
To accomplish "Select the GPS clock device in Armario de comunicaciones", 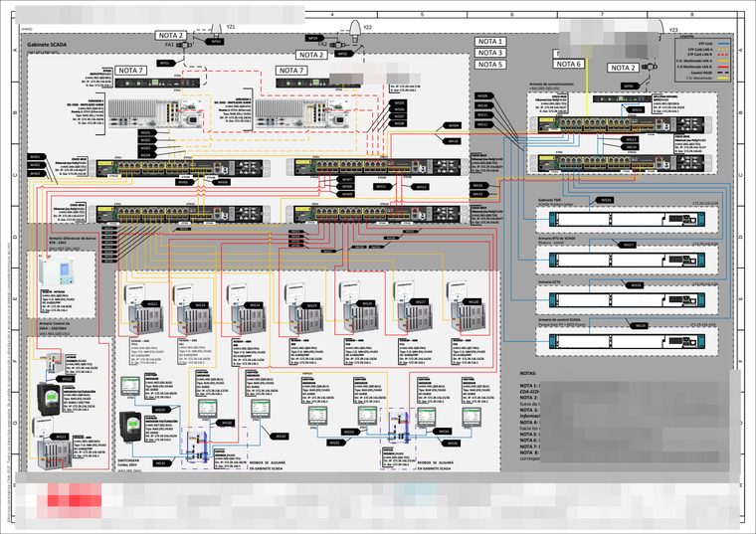I will click(622, 98).
